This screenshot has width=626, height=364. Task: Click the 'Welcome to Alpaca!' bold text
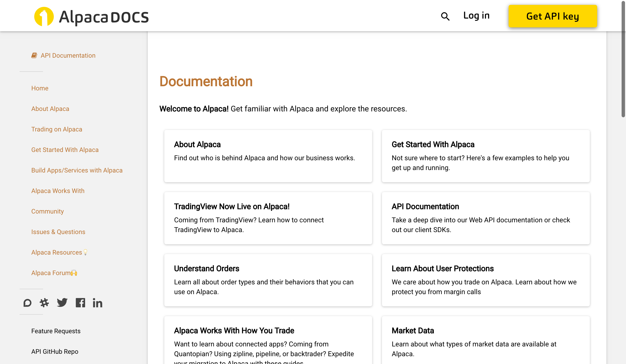click(x=194, y=109)
